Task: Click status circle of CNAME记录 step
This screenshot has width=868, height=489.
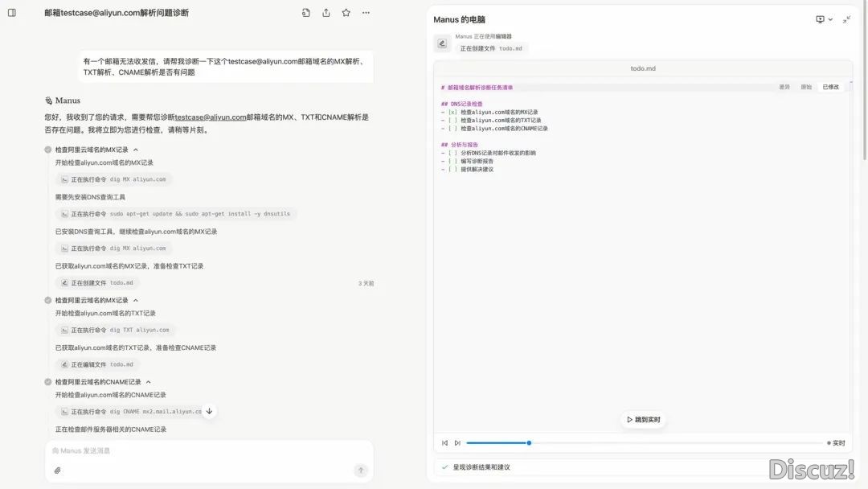Action: click(48, 382)
